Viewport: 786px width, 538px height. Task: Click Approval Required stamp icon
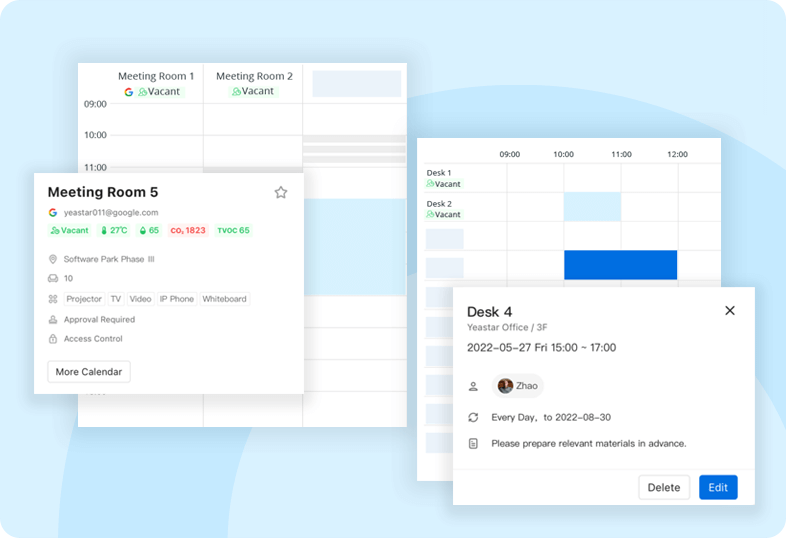point(53,319)
